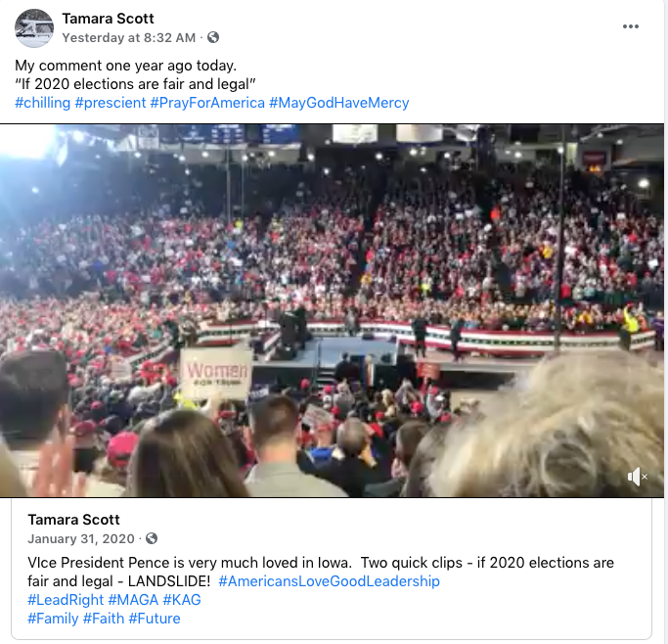This screenshot has width=668, height=644.
Task: Click the globe icon beside January 31, 2020
Action: tap(152, 538)
